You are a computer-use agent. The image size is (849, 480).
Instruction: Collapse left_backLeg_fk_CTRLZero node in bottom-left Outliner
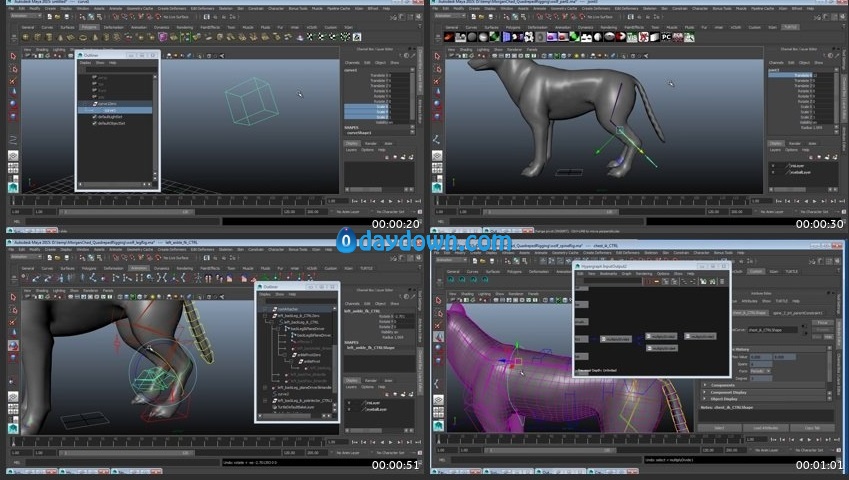coord(266,315)
